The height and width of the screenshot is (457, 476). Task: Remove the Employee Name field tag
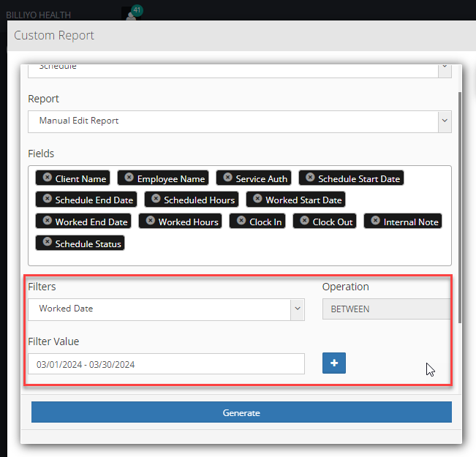(129, 178)
